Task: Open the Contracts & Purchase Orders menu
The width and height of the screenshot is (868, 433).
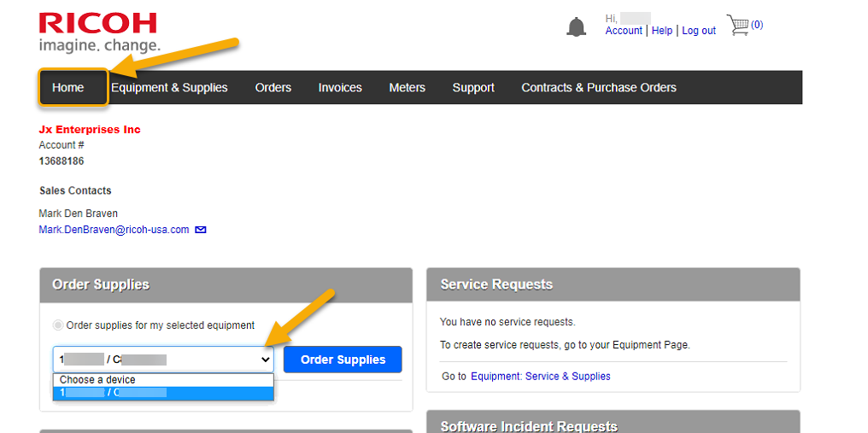Action: 598,87
